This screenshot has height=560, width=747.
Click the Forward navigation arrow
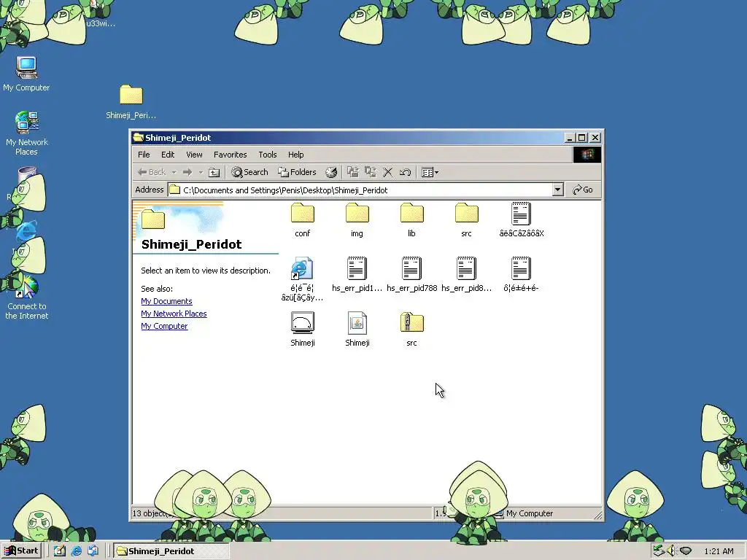point(187,172)
